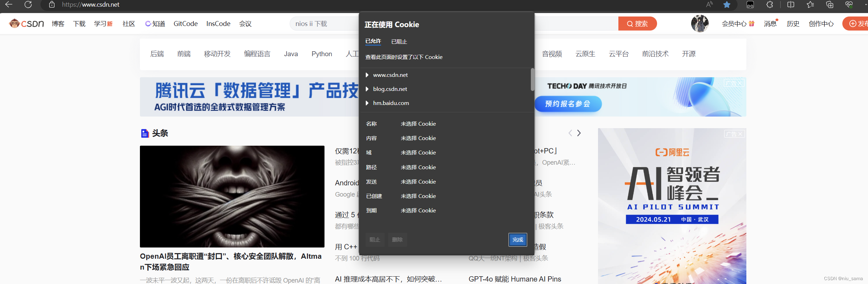Open 创作中心 link
868x284 pixels.
pyautogui.click(x=821, y=24)
